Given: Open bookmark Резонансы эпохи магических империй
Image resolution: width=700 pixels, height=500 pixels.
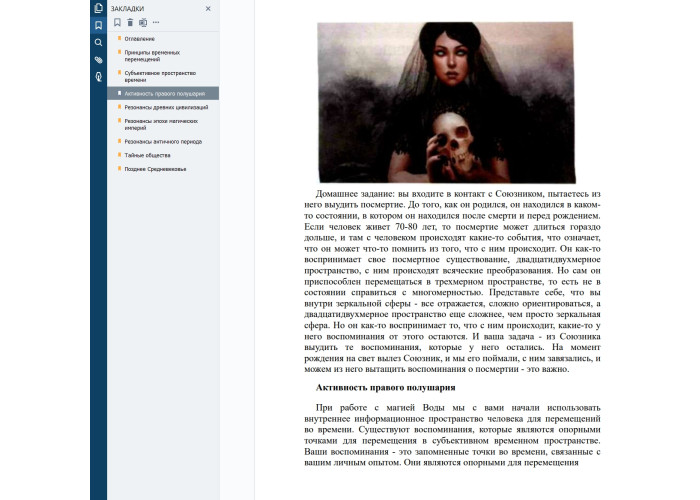Looking at the screenshot, I should pos(162,124).
